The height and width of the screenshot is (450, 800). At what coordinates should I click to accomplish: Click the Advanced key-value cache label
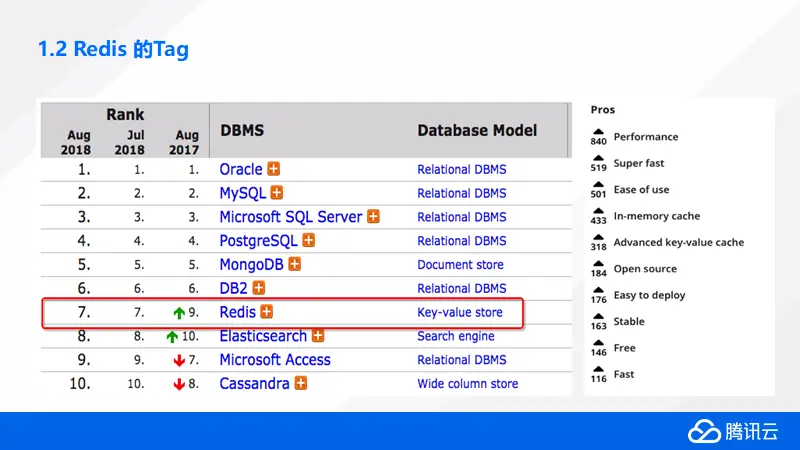pyautogui.click(x=679, y=242)
